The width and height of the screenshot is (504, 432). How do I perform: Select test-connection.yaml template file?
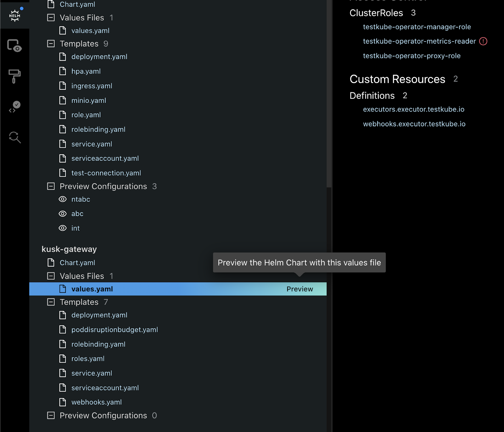[106, 173]
